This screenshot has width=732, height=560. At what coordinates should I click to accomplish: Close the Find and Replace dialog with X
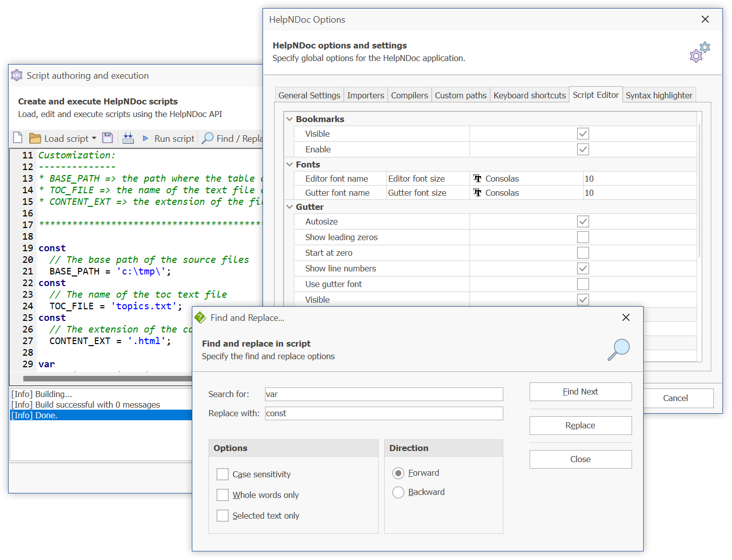click(x=626, y=317)
